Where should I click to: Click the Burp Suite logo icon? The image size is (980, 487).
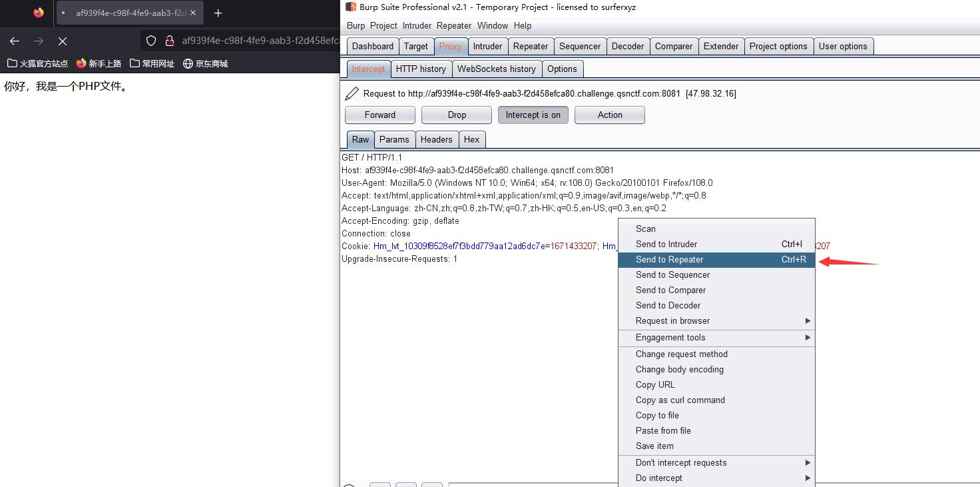351,7
